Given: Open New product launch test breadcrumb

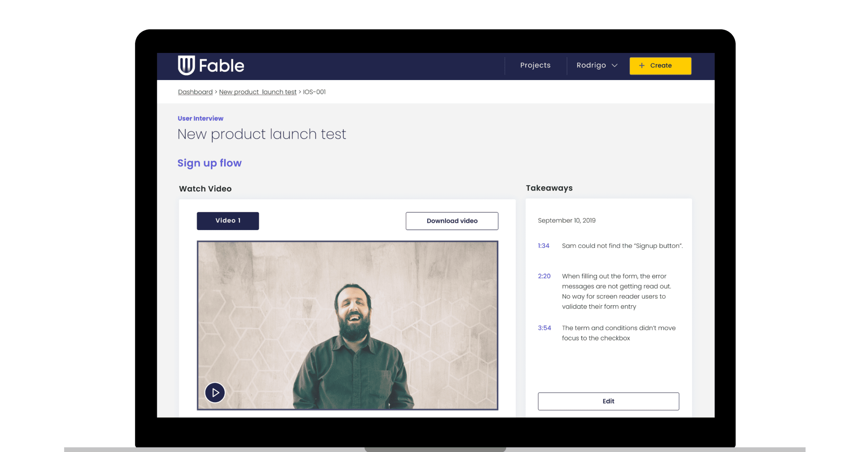Looking at the screenshot, I should tap(257, 92).
